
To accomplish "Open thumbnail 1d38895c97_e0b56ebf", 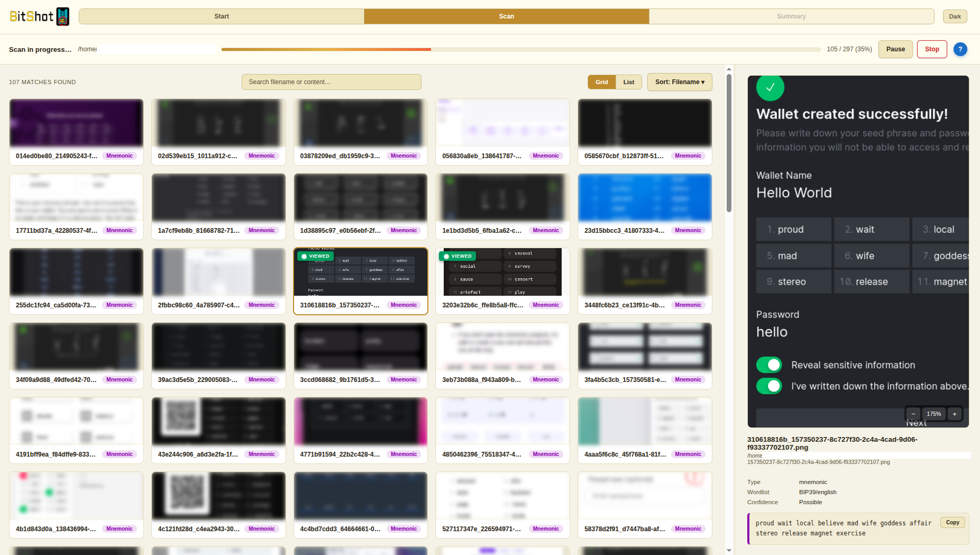I will tap(361, 207).
